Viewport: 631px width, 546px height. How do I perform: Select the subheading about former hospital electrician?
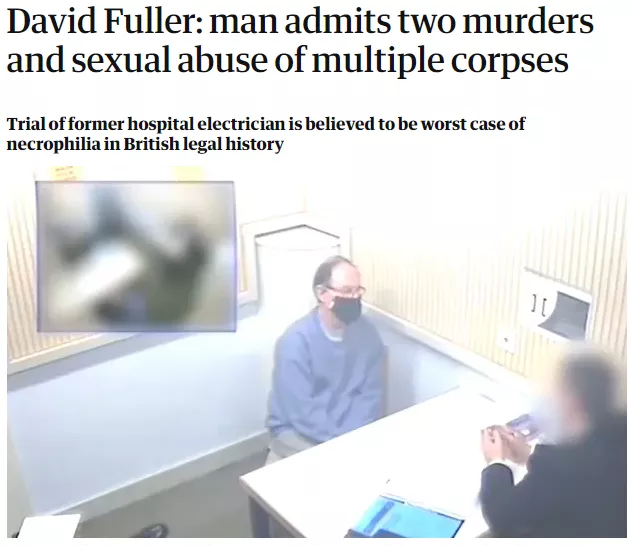[x=266, y=134]
